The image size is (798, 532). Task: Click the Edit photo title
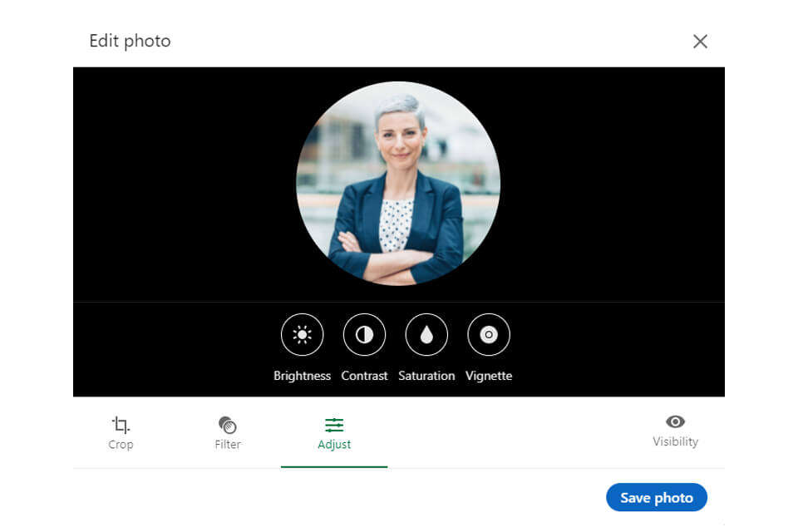(130, 41)
